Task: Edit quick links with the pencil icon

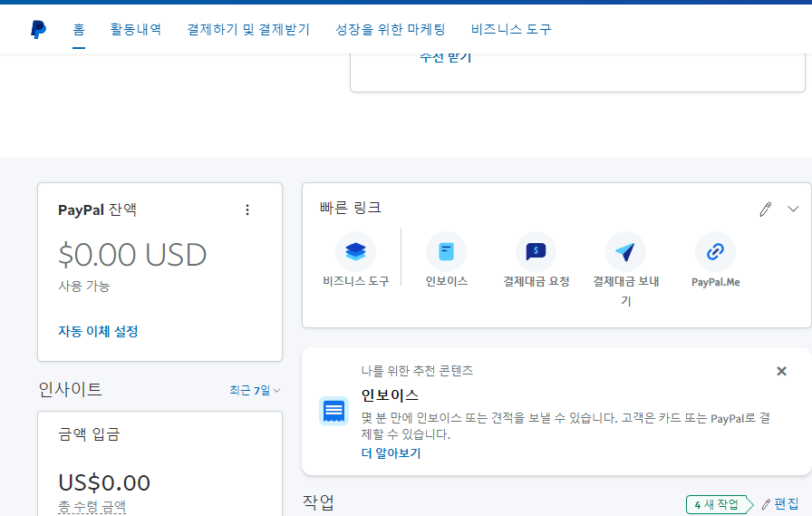Action: click(x=766, y=209)
